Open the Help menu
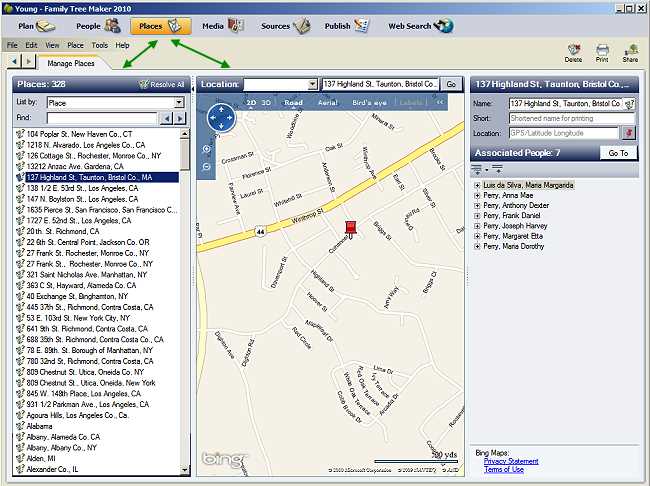Screen dimensions: 650x486 click(122, 45)
